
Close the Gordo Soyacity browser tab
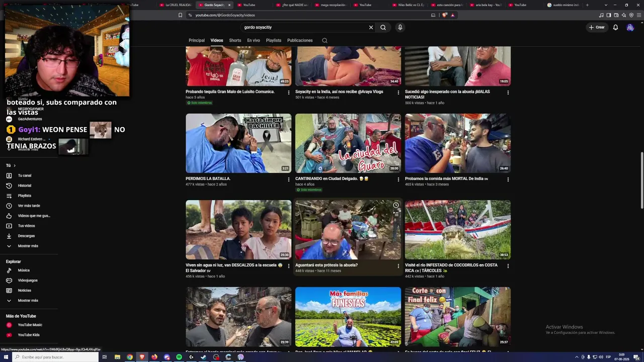pyautogui.click(x=229, y=5)
